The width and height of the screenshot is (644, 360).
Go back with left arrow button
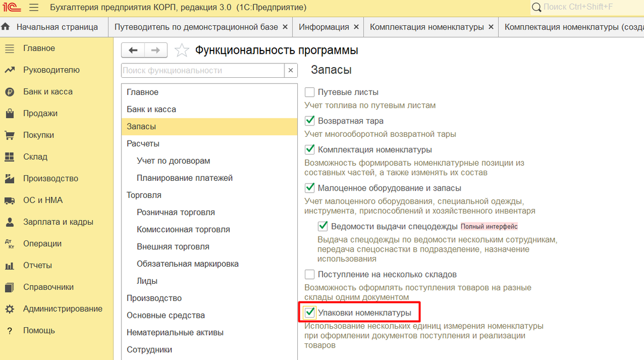[133, 50]
